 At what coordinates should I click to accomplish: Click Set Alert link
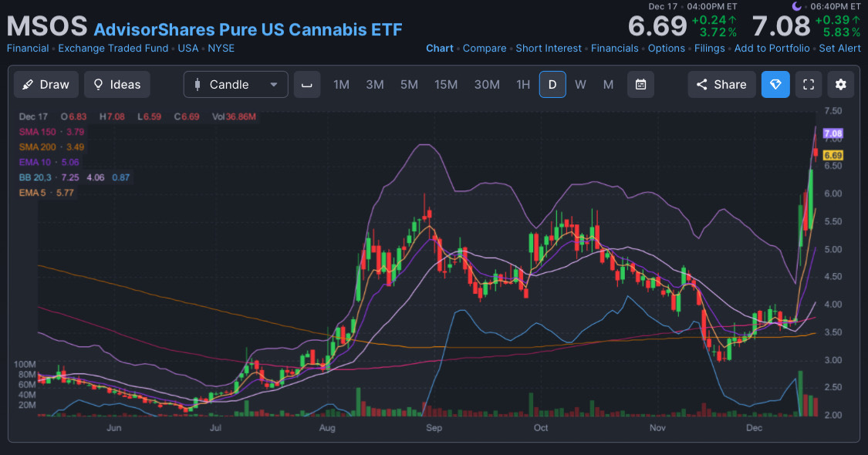839,48
